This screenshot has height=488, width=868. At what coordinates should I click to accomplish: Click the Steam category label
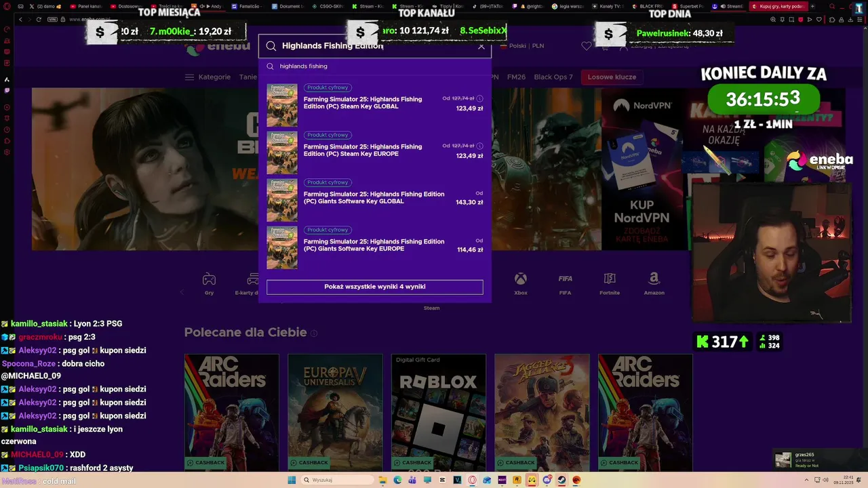click(x=431, y=308)
